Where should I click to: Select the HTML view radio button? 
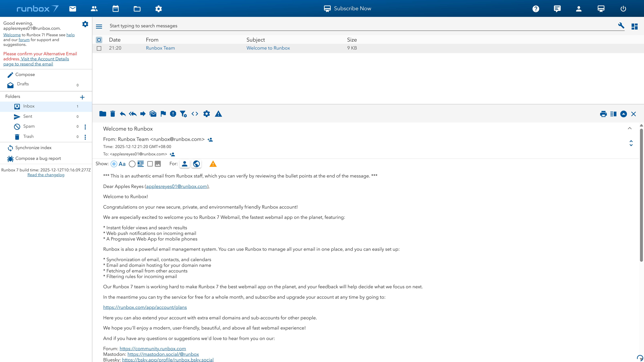(x=132, y=164)
